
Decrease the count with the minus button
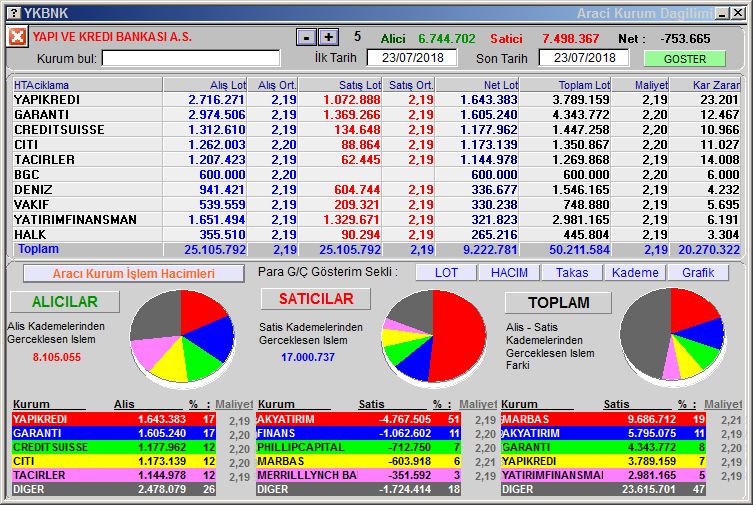coord(306,37)
